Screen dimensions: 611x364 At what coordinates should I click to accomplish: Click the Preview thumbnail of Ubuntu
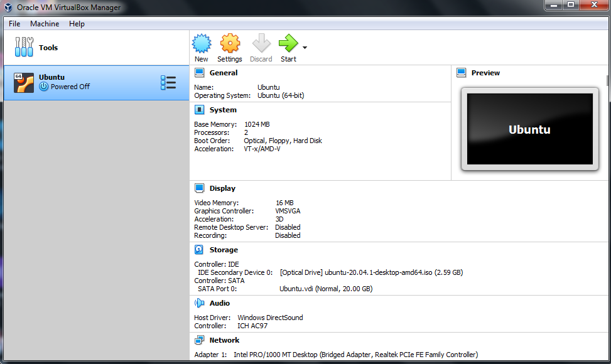coord(529,129)
